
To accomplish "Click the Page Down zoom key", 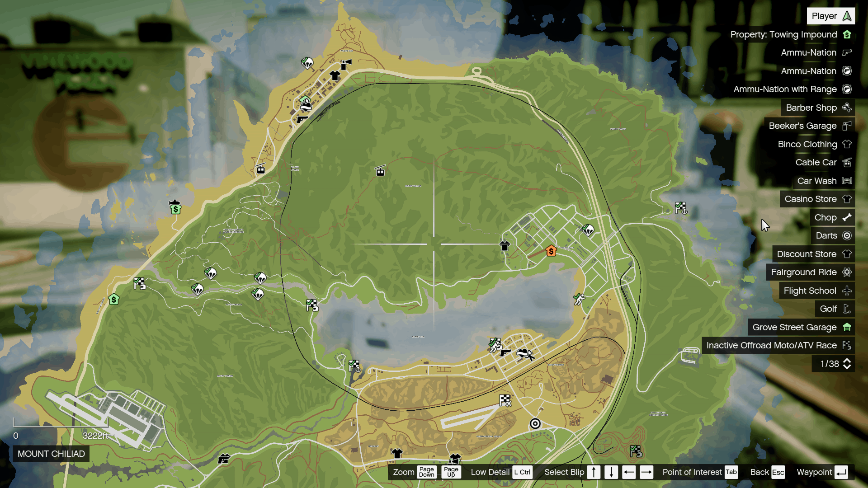I will click(x=426, y=472).
